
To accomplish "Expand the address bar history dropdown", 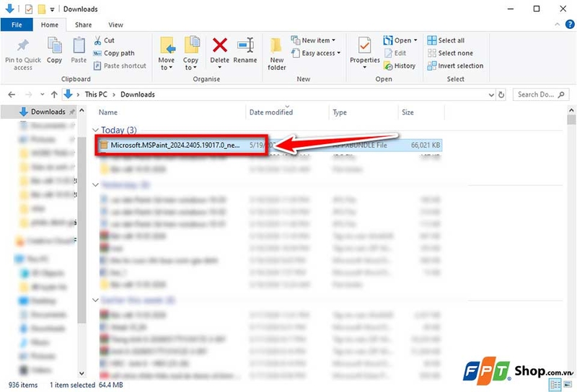I will pos(491,95).
